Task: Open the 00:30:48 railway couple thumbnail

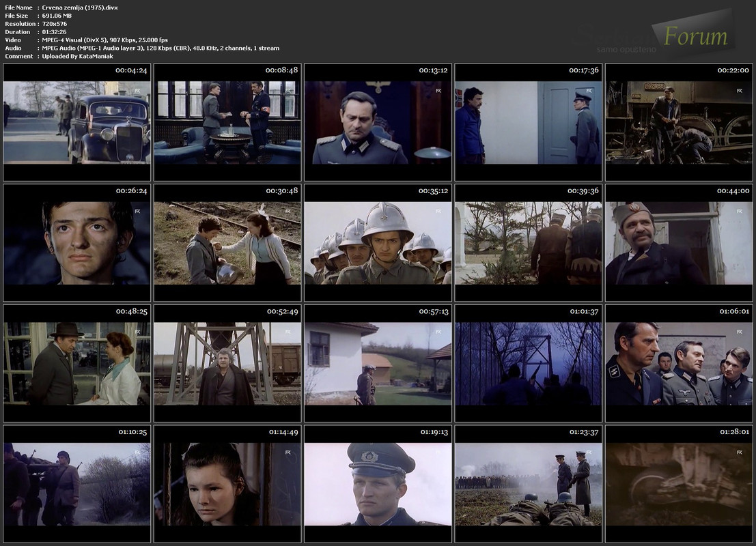Action: click(x=227, y=242)
